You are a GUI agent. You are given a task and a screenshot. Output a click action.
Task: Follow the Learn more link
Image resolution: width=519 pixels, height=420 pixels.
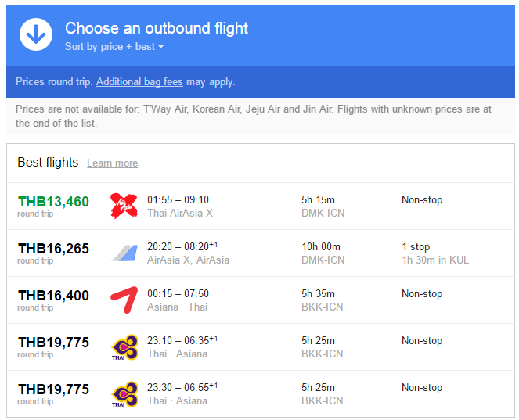(112, 163)
